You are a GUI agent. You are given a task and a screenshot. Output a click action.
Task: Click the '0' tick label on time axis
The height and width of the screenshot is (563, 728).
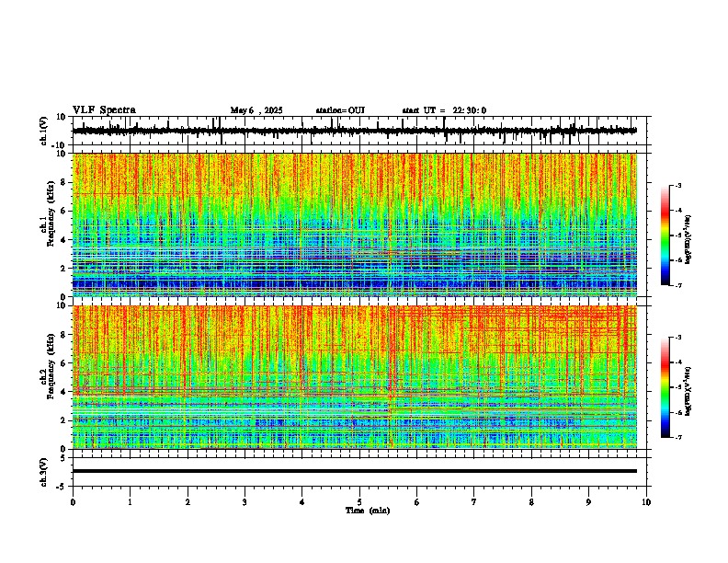pyautogui.click(x=73, y=502)
